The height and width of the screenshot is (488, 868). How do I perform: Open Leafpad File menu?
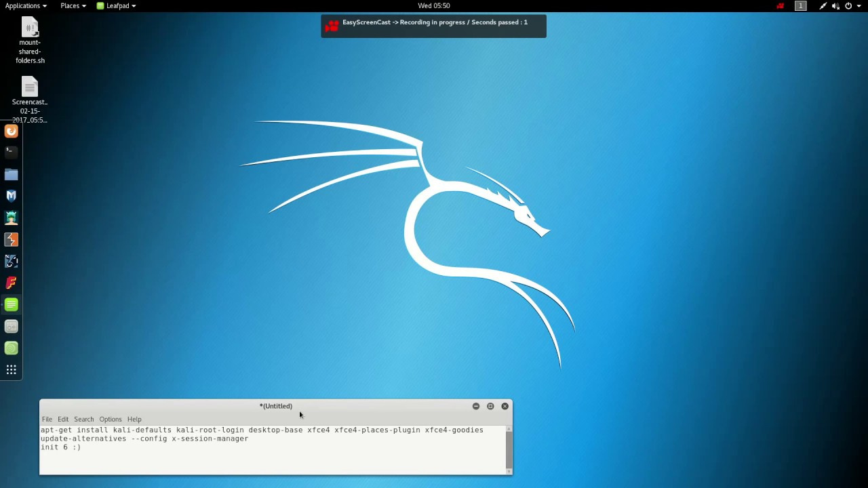(x=47, y=419)
